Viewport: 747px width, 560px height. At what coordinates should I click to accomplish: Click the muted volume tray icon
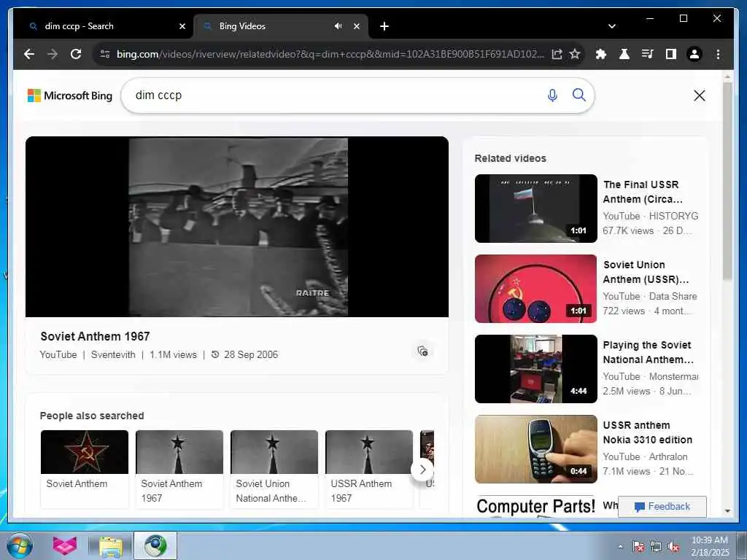(x=673, y=547)
